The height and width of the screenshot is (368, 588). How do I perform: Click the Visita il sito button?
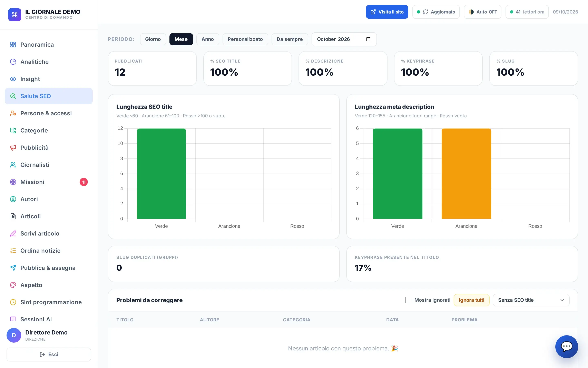(x=387, y=12)
